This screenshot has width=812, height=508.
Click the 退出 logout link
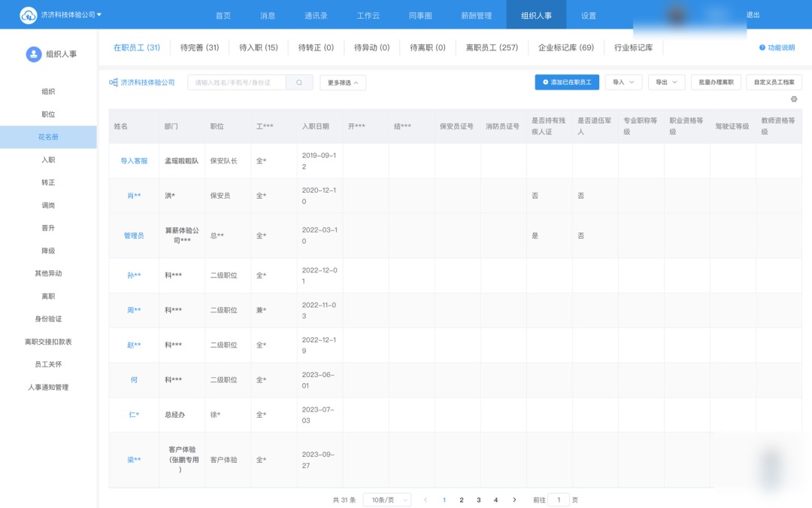coord(753,15)
